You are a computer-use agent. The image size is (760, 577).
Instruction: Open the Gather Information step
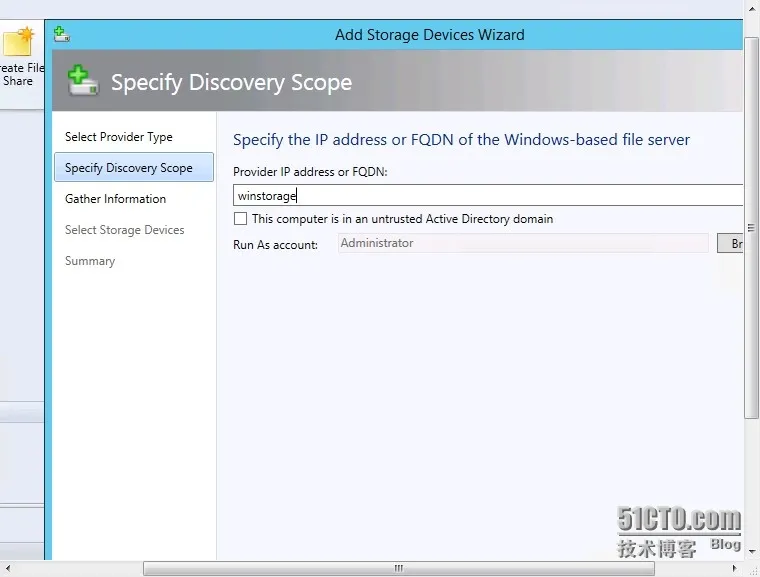click(115, 199)
